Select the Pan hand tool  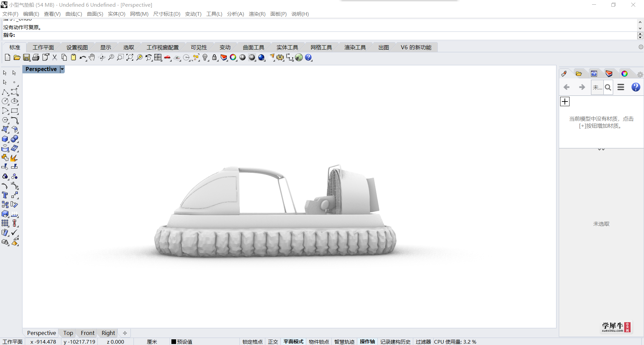point(92,58)
